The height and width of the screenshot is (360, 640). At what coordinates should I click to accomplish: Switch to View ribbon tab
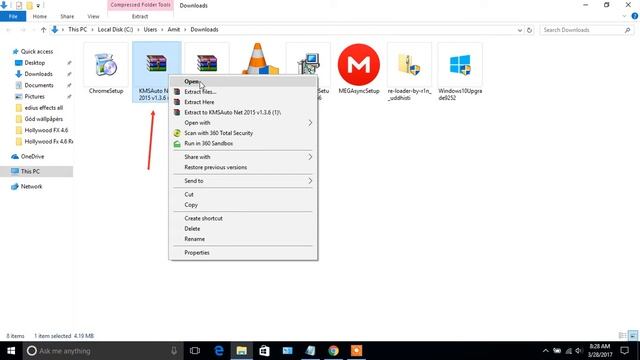[x=93, y=16]
